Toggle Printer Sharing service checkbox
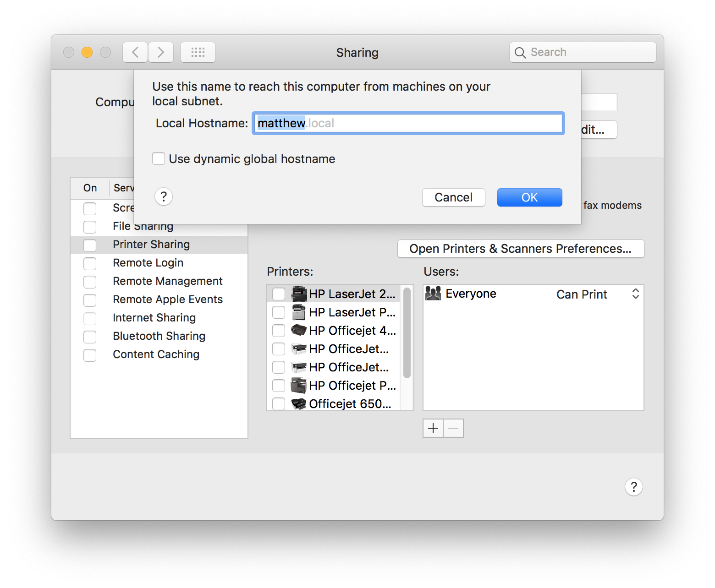This screenshot has height=588, width=715. coord(90,245)
